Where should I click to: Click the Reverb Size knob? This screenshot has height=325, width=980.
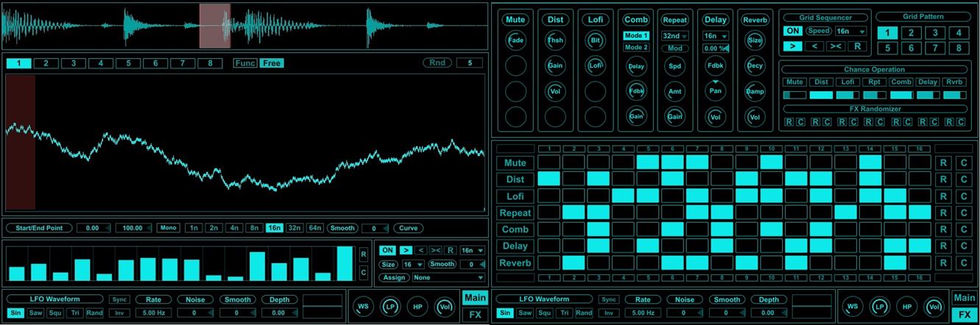[x=754, y=40]
